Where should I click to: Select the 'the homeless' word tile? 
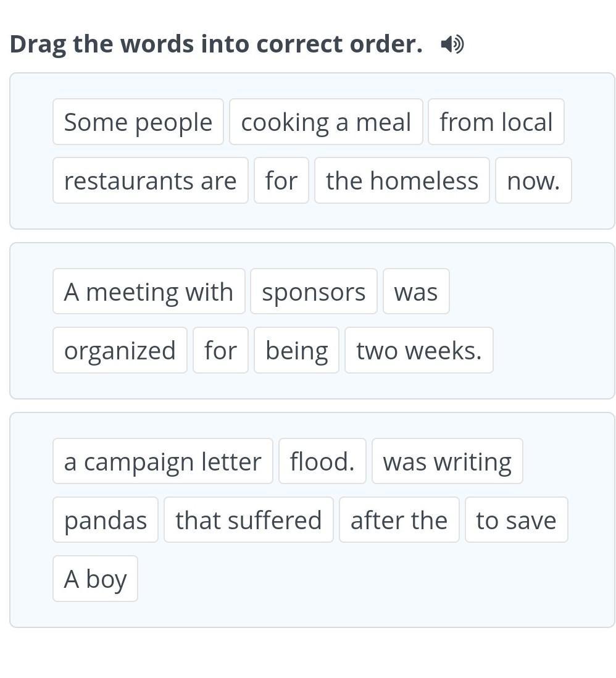[402, 180]
